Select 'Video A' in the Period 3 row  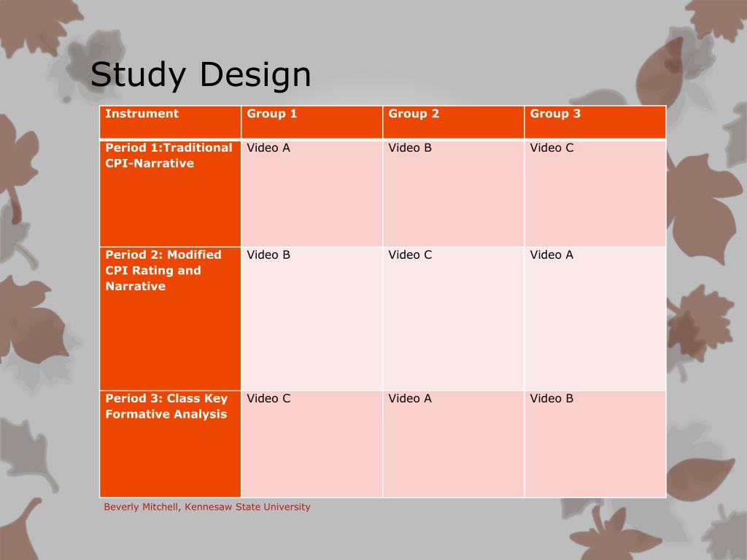410,399
